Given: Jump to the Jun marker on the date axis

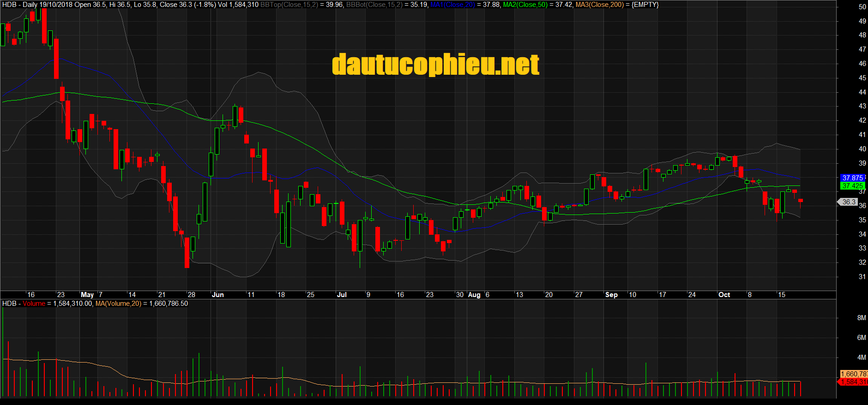Looking at the screenshot, I should pyautogui.click(x=217, y=295).
